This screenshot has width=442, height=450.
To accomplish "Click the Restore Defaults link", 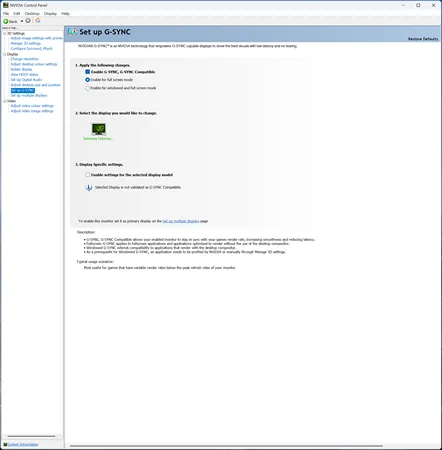I will tap(423, 39).
